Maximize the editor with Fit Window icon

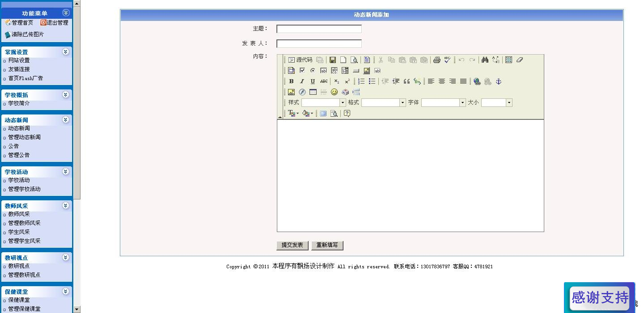[323, 114]
